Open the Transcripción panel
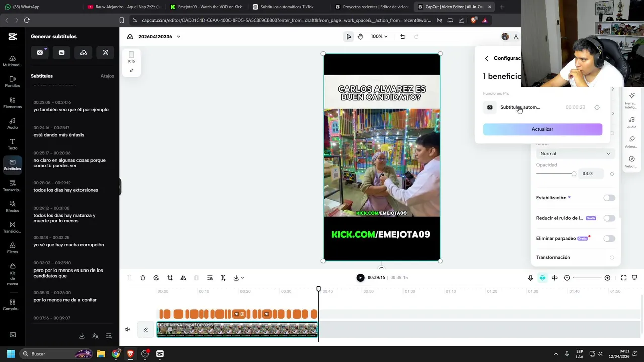The width and height of the screenshot is (644, 362). click(12, 186)
